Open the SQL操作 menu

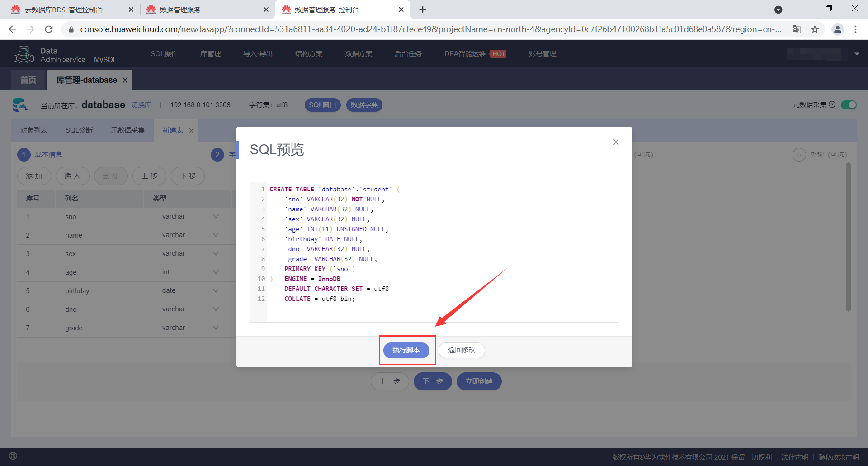(x=164, y=54)
